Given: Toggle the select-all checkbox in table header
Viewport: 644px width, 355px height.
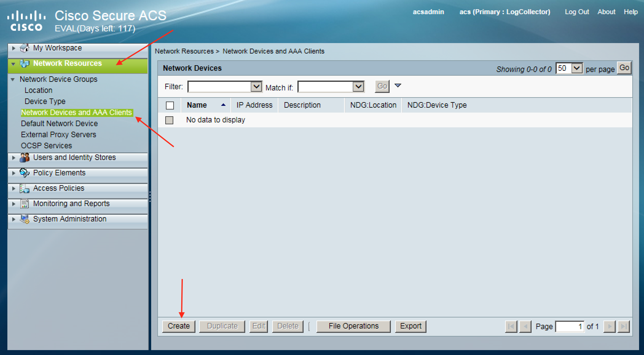Looking at the screenshot, I should pyautogui.click(x=170, y=106).
